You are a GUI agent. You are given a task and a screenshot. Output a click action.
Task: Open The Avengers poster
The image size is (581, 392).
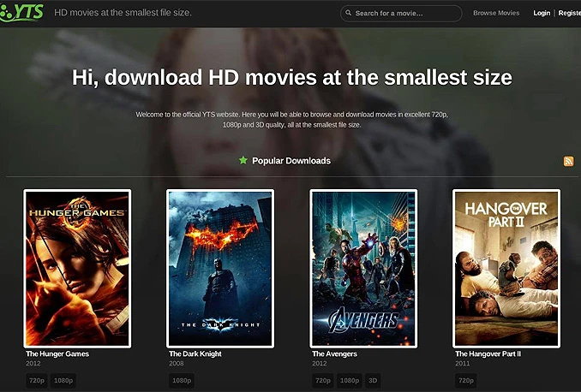click(x=363, y=269)
